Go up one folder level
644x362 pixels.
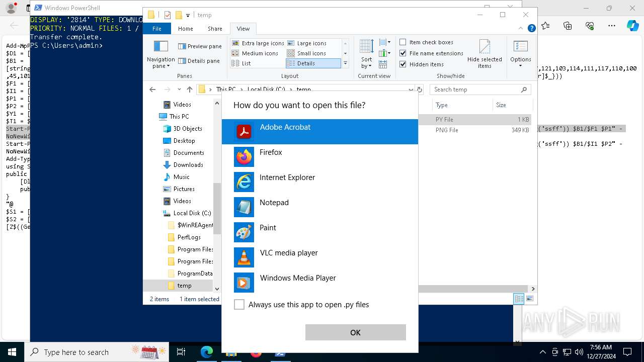pos(189,89)
